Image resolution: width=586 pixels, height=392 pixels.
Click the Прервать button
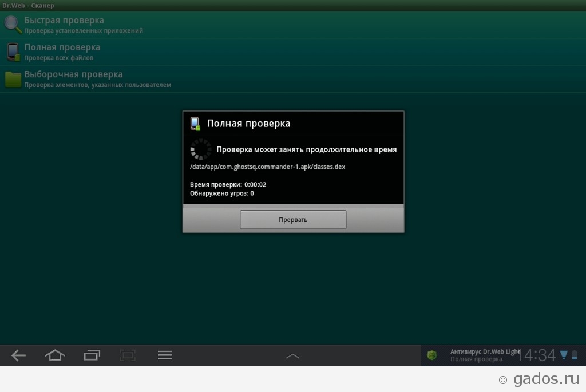[x=293, y=220]
